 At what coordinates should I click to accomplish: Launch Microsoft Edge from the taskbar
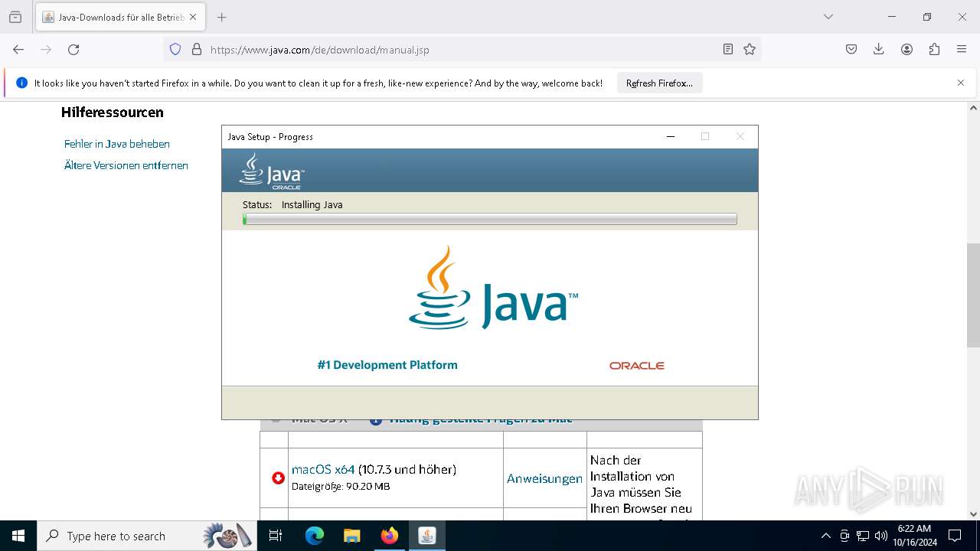[315, 536]
